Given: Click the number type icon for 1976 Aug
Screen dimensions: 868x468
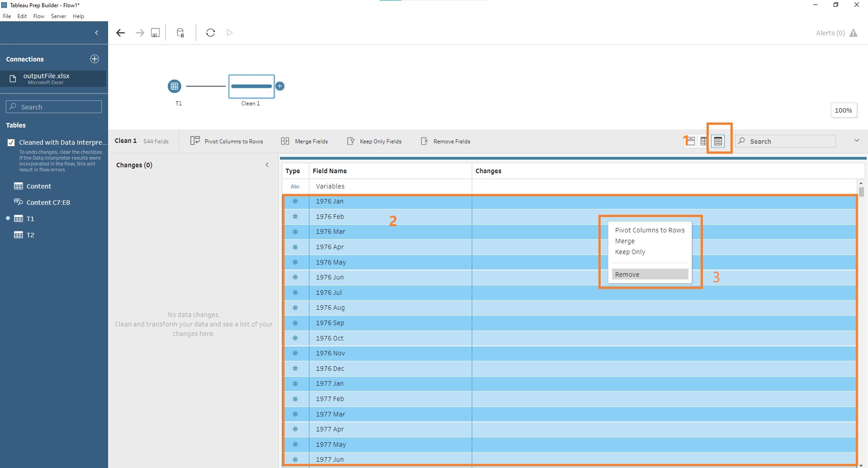Looking at the screenshot, I should [295, 307].
